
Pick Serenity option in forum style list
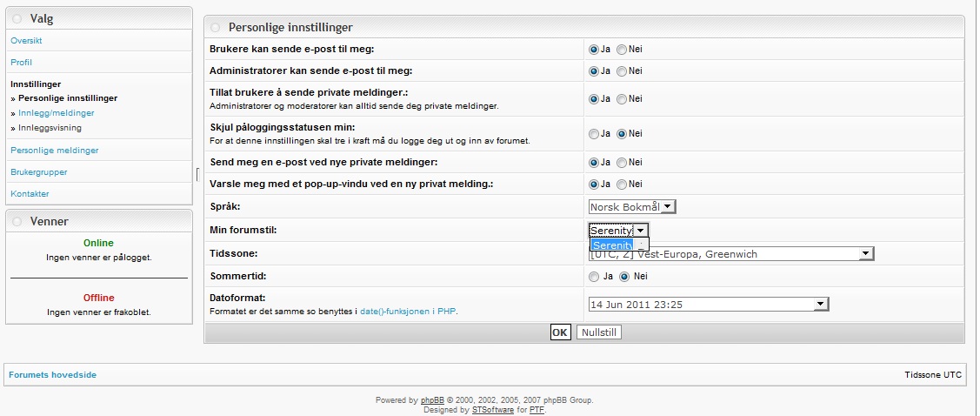614,245
